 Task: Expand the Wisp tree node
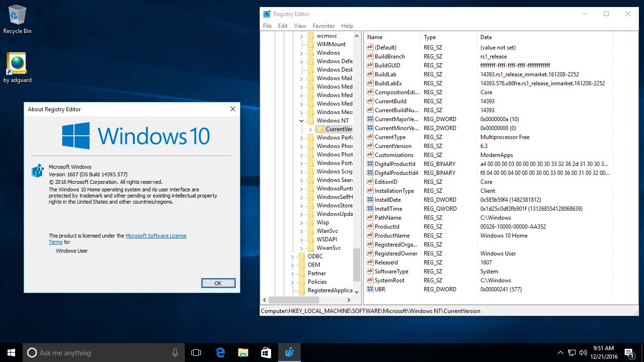302,222
